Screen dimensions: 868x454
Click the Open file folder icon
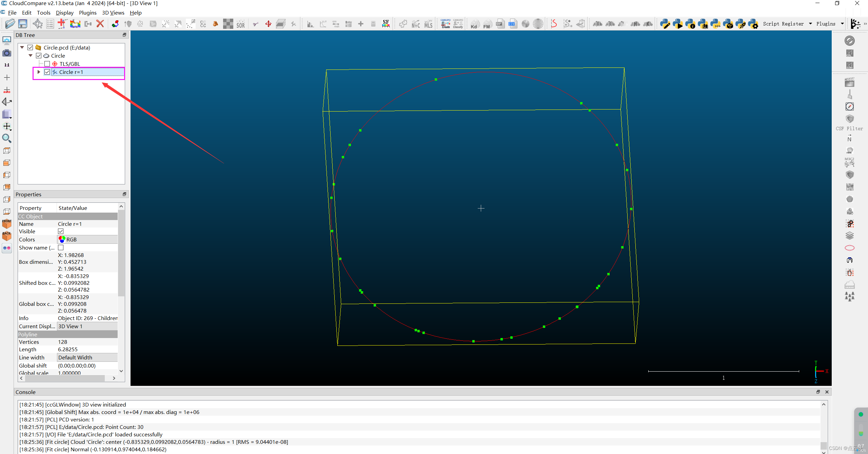[x=10, y=24]
